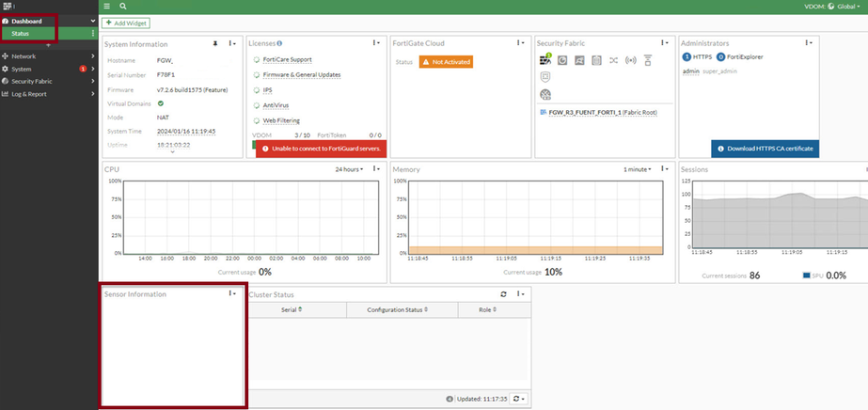
Task: Click the System alert badge showing 1
Action: (x=83, y=70)
